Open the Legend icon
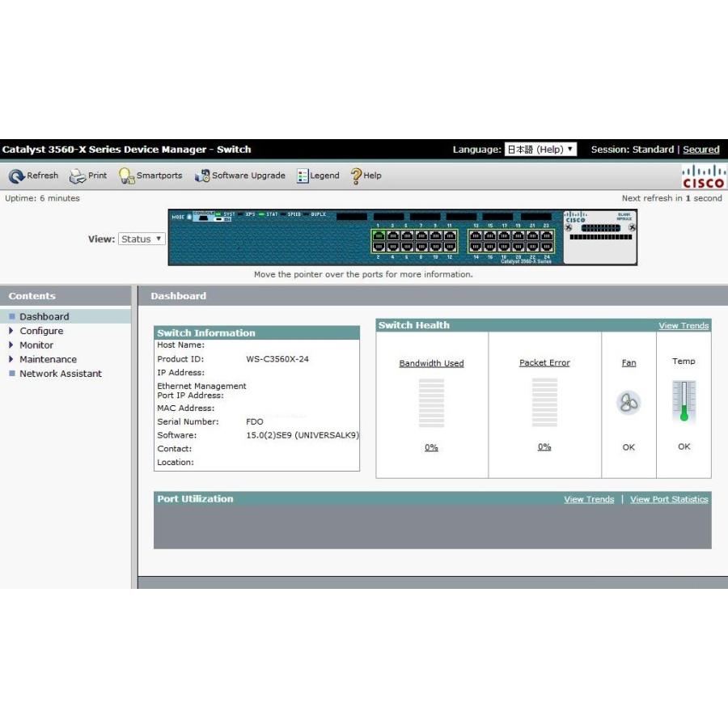Image resolution: width=728 pixels, height=728 pixels. (303, 176)
